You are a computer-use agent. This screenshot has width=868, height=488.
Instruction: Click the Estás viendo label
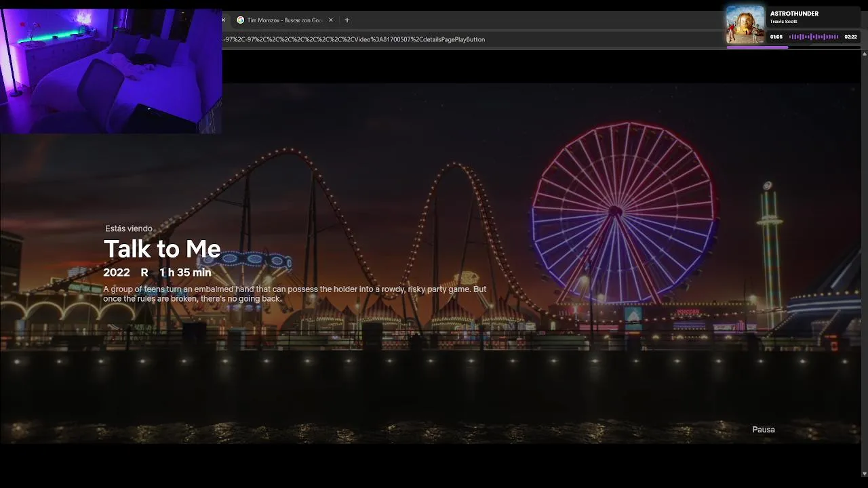tap(129, 229)
